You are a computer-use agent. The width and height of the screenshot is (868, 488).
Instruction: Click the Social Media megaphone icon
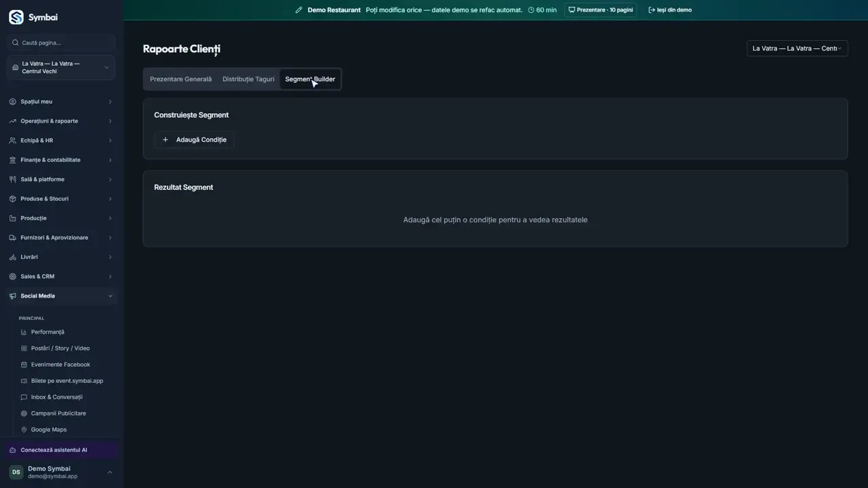click(13, 296)
